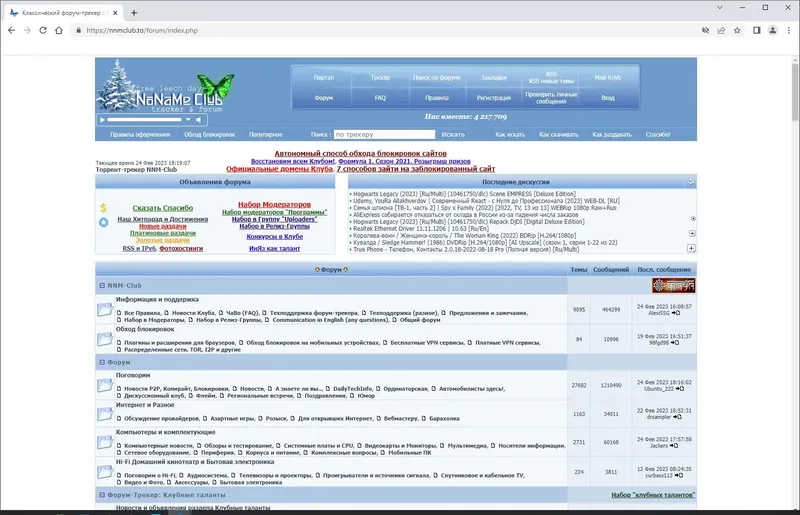Play the audio player on site header
Image resolution: width=800 pixels, height=515 pixels.
point(102,120)
